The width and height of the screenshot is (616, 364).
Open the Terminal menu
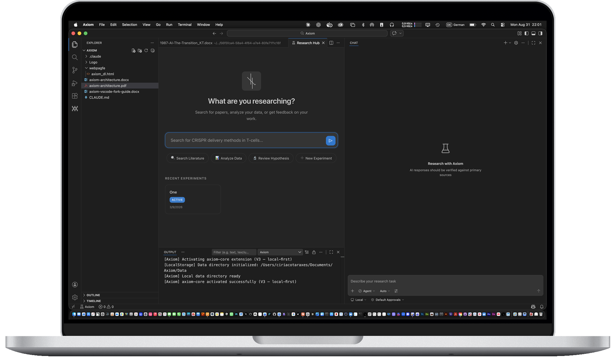pos(184,25)
